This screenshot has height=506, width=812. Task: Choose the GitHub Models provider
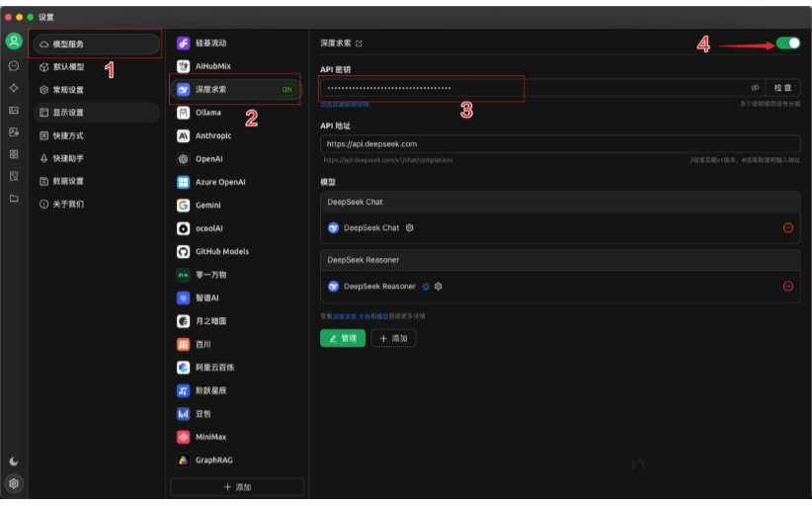(237, 252)
